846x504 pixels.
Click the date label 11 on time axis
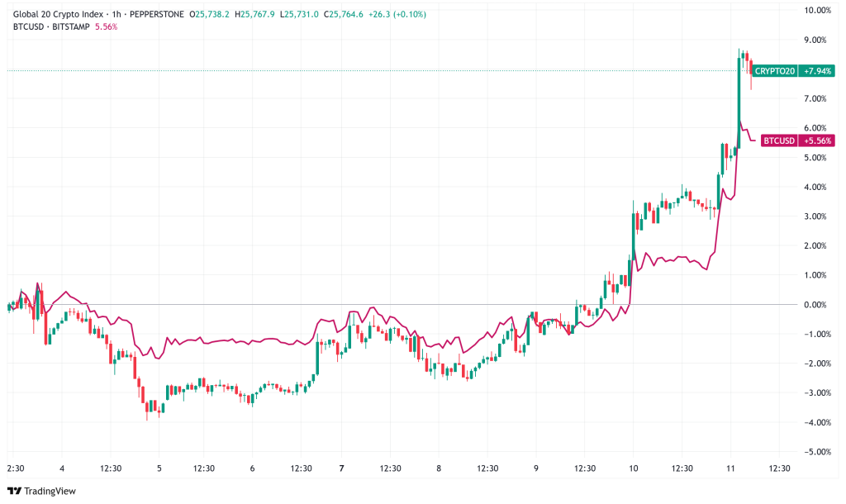[730, 468]
